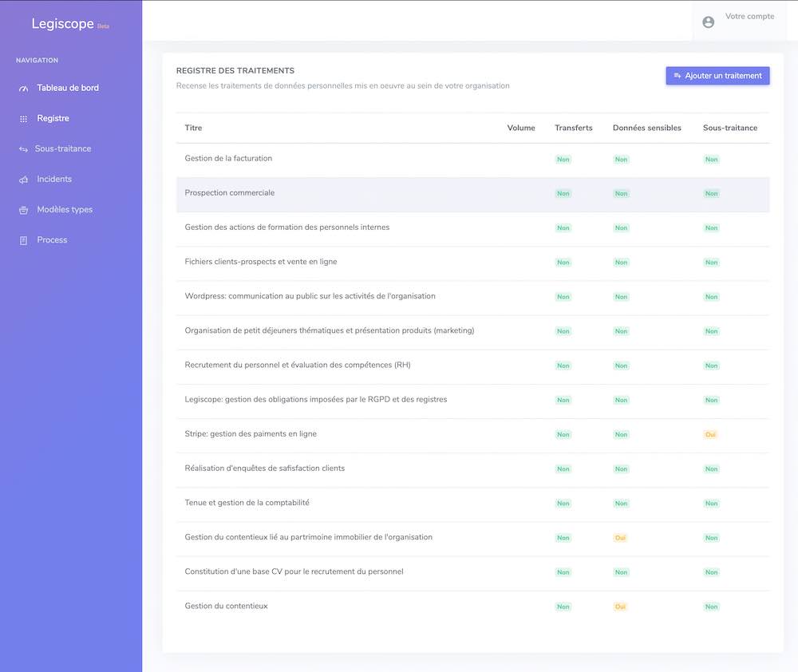Click Sous-traitance Non badge for Constitution base CV
The height and width of the screenshot is (672, 798).
point(712,573)
